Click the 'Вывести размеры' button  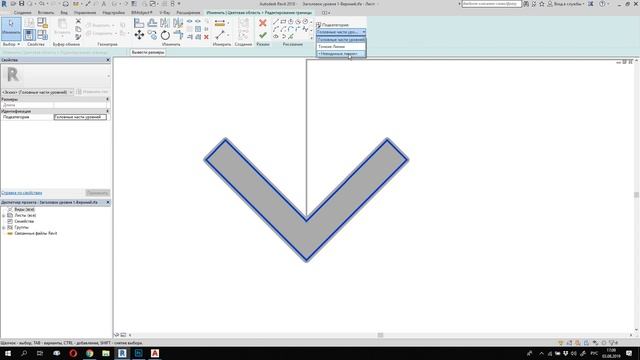tap(148, 52)
